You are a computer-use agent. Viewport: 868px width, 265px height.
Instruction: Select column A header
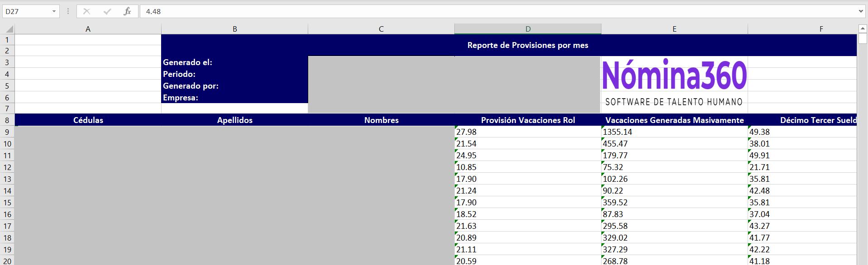(x=88, y=29)
